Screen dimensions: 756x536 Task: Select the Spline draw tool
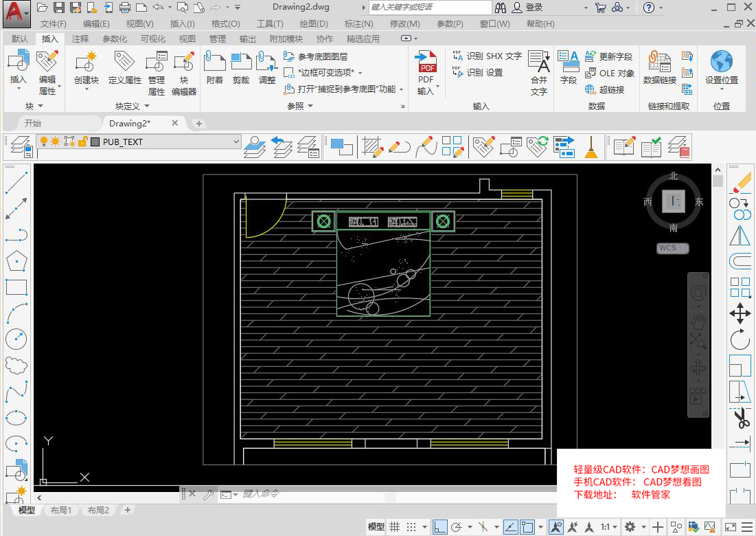(x=16, y=391)
